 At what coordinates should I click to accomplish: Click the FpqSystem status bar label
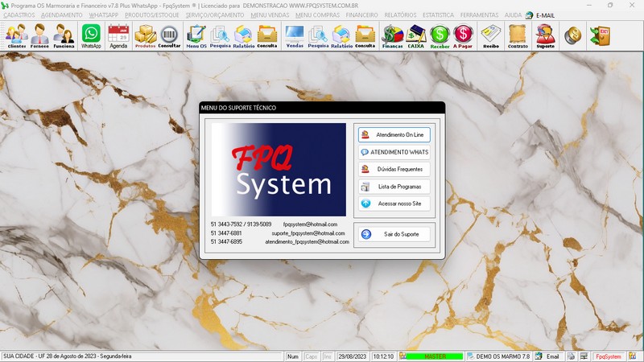[x=609, y=356]
